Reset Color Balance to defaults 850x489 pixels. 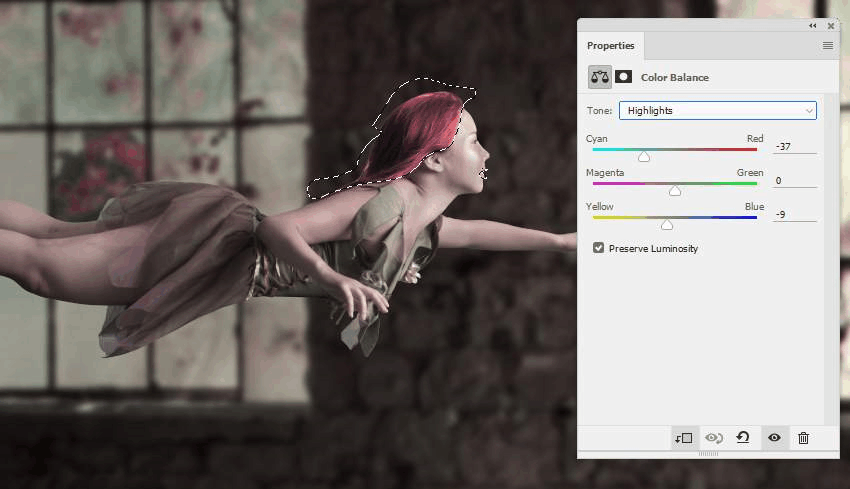(x=743, y=437)
